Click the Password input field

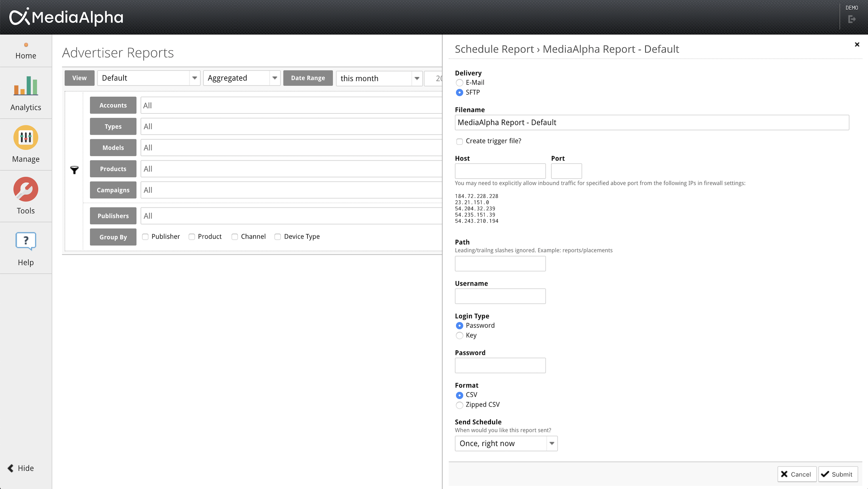pyautogui.click(x=500, y=365)
